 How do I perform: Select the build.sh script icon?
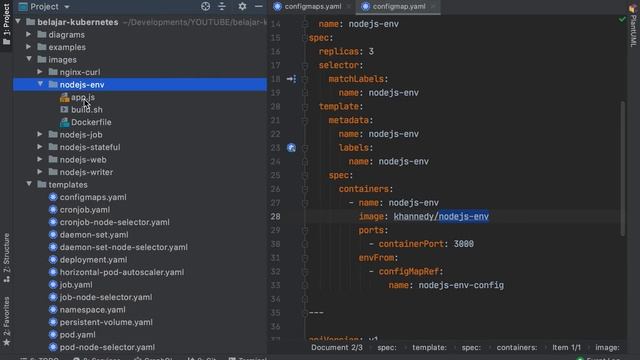click(x=64, y=110)
